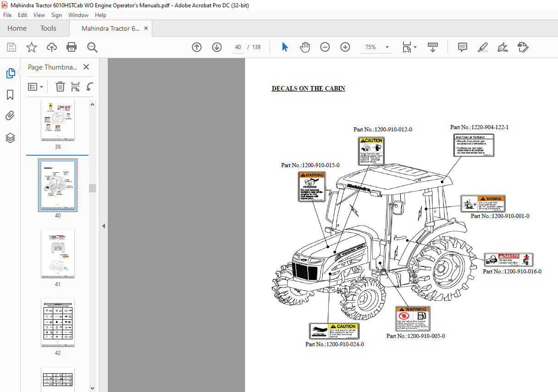Click the Save file icon
Viewport: 558px width, 392px height.
(x=11, y=47)
